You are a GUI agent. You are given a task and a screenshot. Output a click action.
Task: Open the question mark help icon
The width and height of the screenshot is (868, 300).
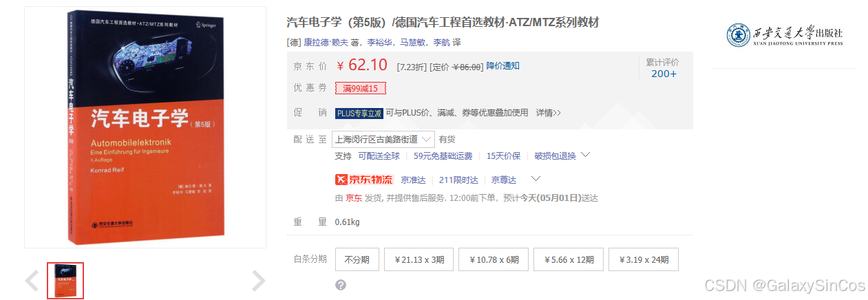[x=341, y=285]
